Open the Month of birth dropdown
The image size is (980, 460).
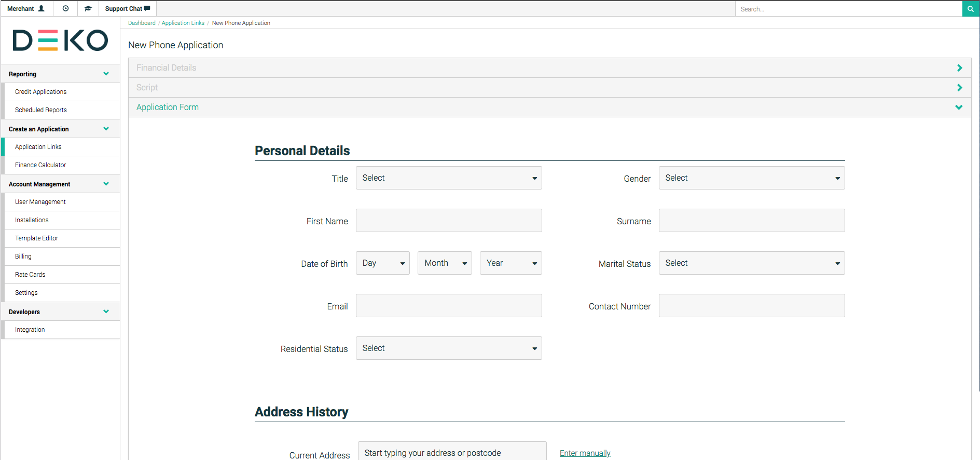[445, 263]
